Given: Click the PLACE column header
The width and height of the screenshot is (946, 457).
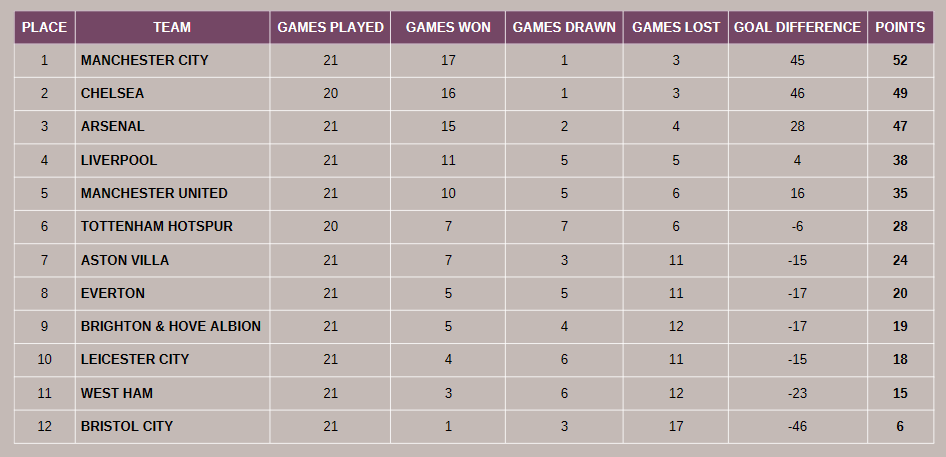Looking at the screenshot, I should coord(44,27).
